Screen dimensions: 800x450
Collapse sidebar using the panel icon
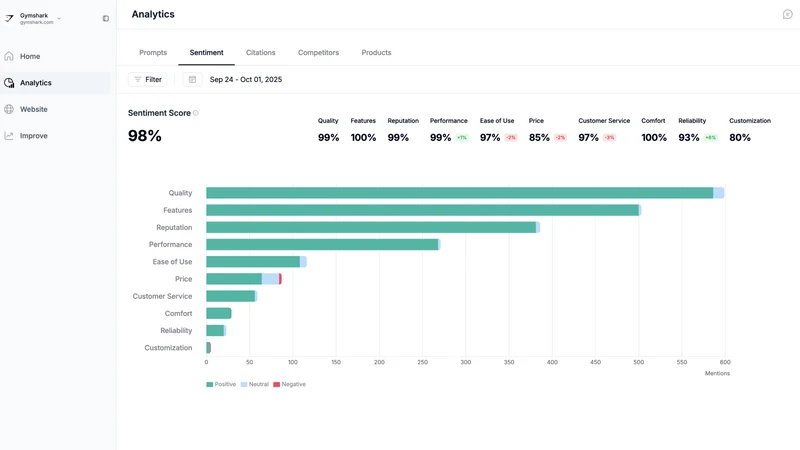coord(106,18)
